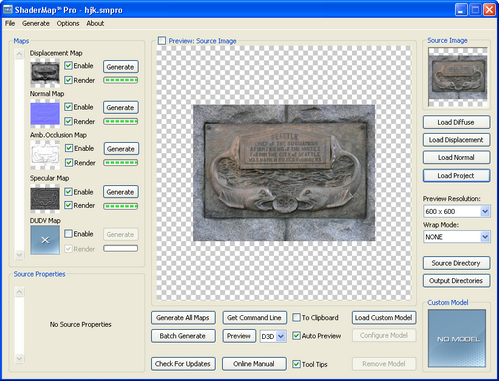Uncheck Normal Map Enable
499x381 pixels.
(68, 107)
